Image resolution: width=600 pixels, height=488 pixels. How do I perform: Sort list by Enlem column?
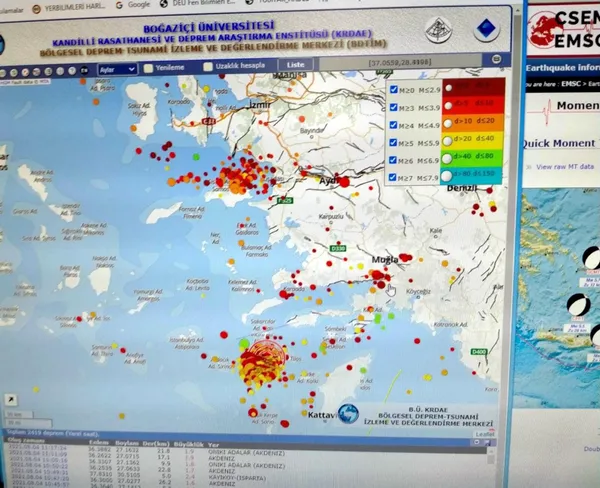click(98, 442)
